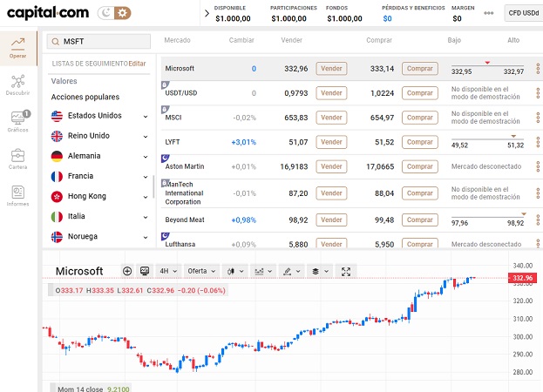
Task: Open the indicators dropdown
Action: 263,271
